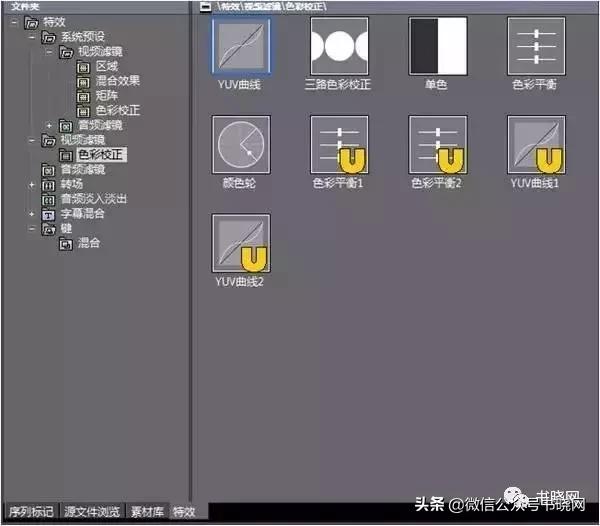Expand the 字幕混合 tree node

(32, 214)
